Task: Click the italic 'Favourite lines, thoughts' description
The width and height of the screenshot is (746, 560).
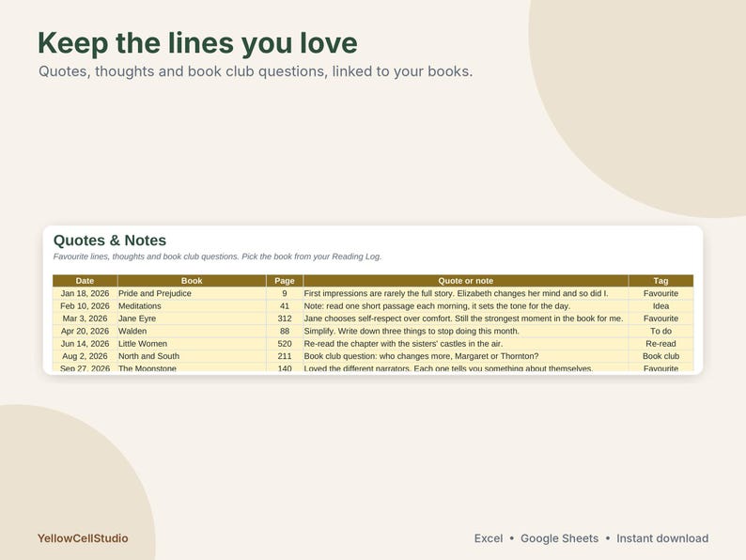Action: coord(217,257)
